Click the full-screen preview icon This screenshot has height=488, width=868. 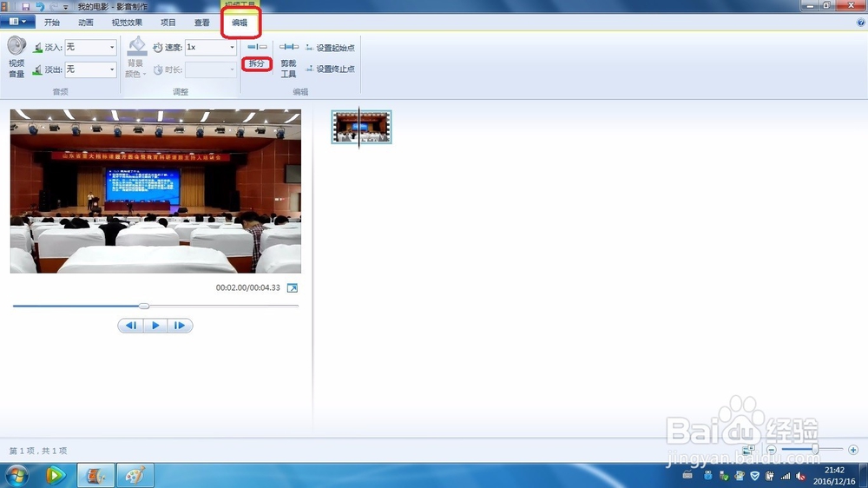[293, 288]
